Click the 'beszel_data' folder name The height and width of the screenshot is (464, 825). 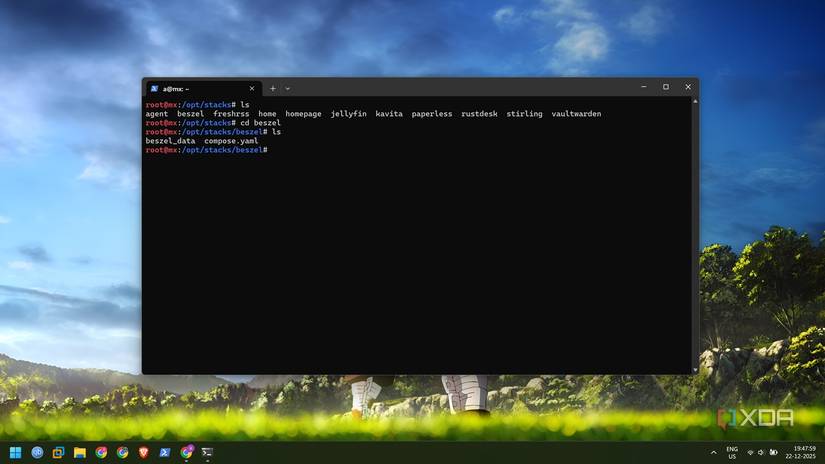[170, 141]
